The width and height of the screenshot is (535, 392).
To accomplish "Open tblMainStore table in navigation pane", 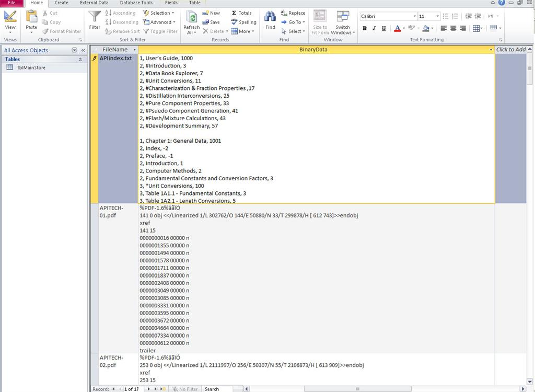I will pos(31,67).
